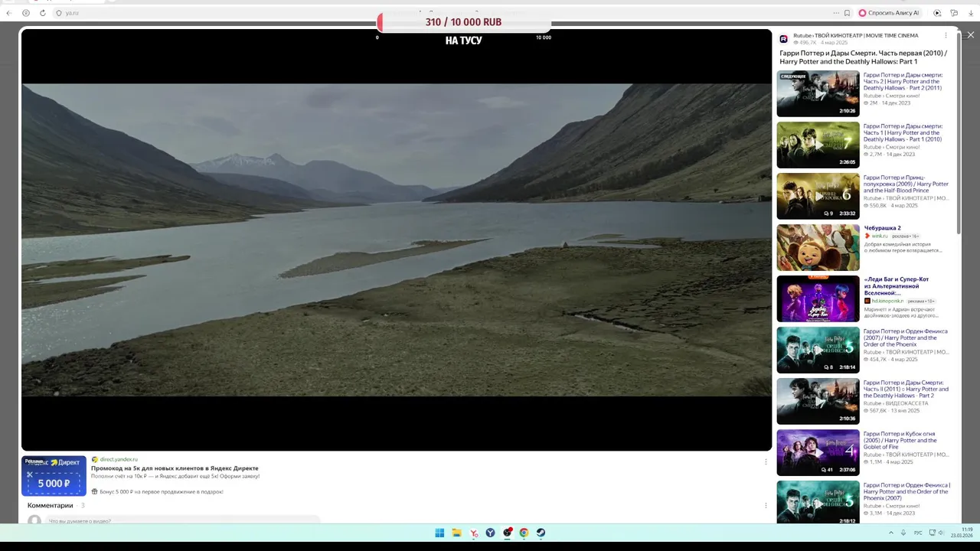
Task: Open 'Rutube › ТВОЙ КИНОТЕАТР' channel link
Action: click(855, 35)
